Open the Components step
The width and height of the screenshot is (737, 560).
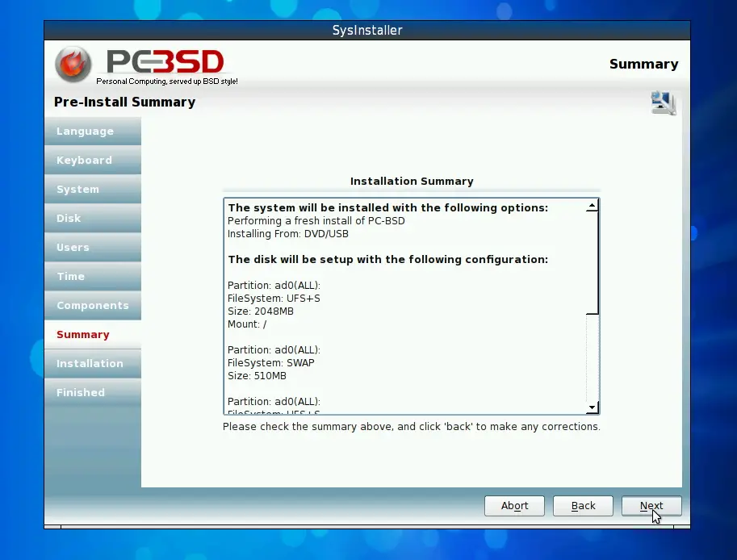pyautogui.click(x=93, y=305)
